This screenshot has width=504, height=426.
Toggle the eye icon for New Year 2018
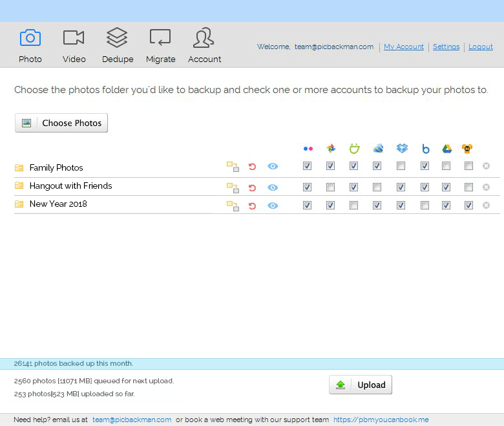coord(273,206)
